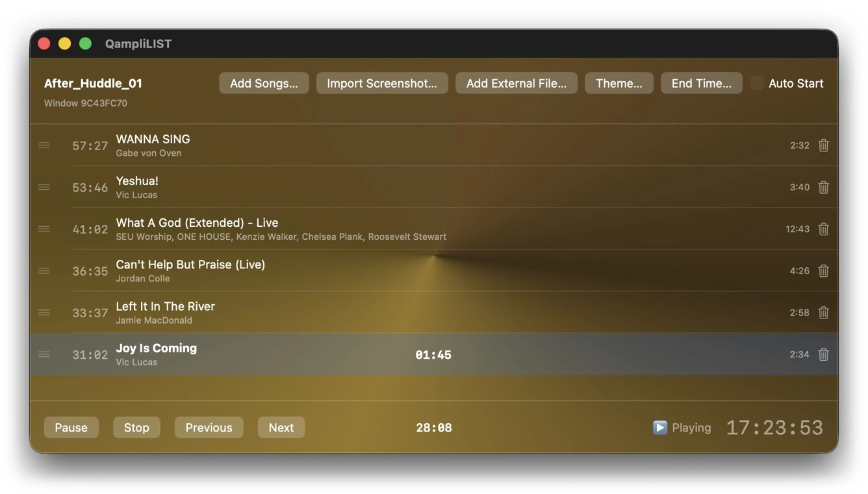
Task: Click the reorder handle beside Yeshua!
Action: pos(44,187)
